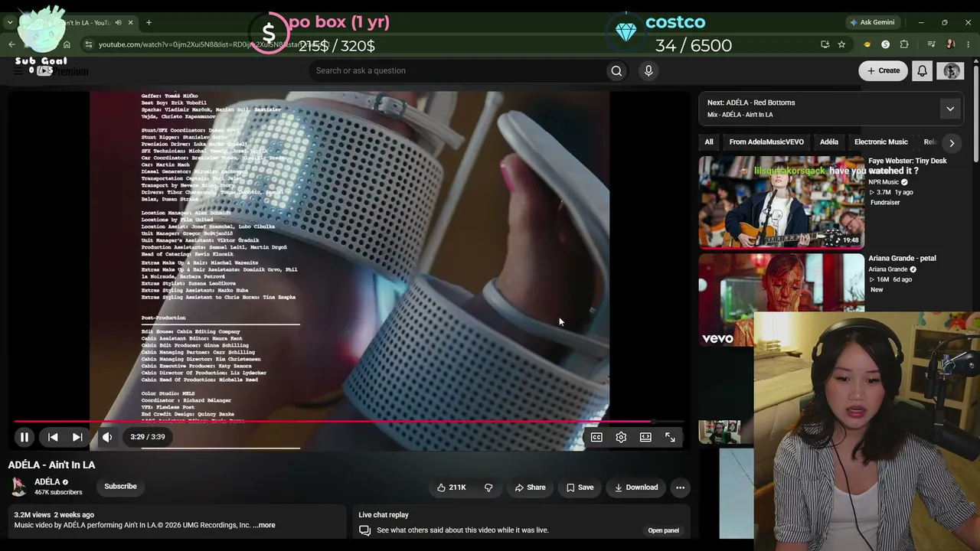Bookmark this page with the star
This screenshot has height=551, width=980.
click(841, 44)
